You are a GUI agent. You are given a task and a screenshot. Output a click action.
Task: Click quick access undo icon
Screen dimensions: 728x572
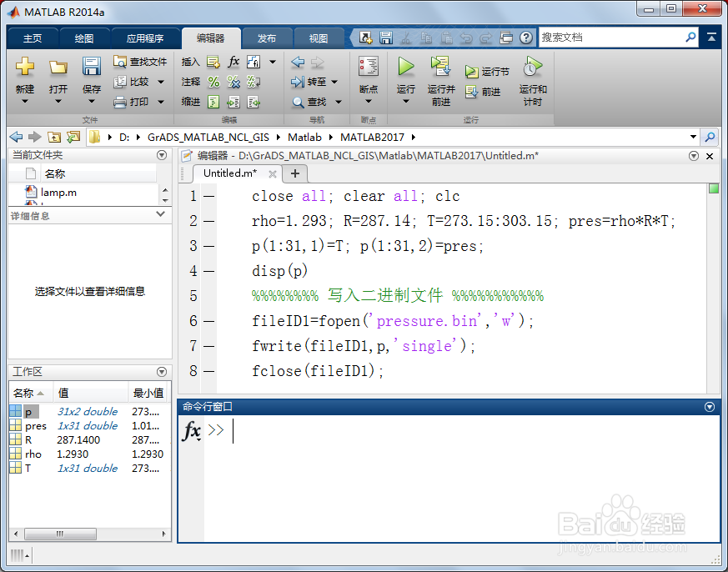coord(466,38)
